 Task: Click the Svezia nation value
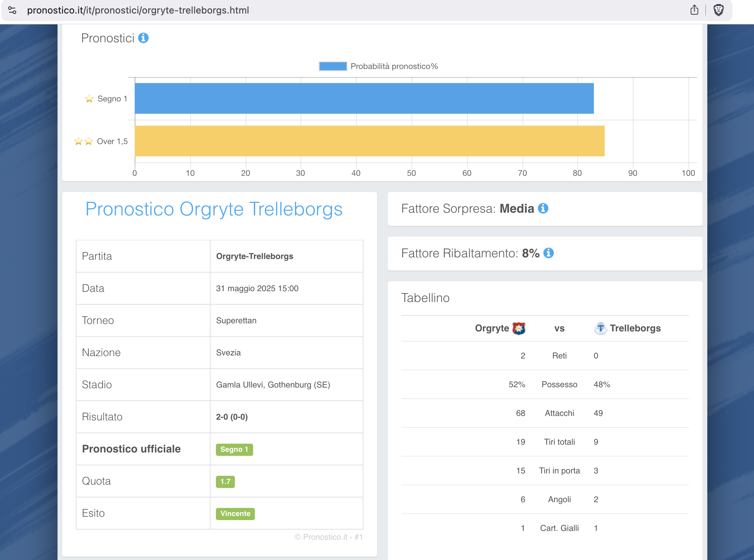pos(228,353)
